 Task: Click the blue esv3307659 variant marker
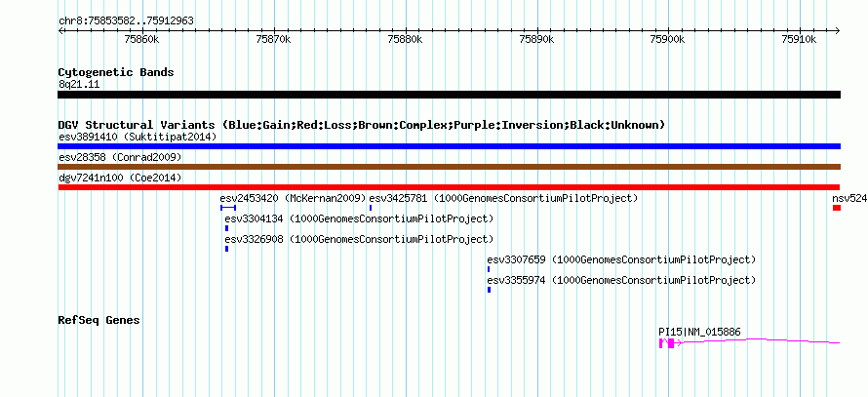click(x=489, y=269)
